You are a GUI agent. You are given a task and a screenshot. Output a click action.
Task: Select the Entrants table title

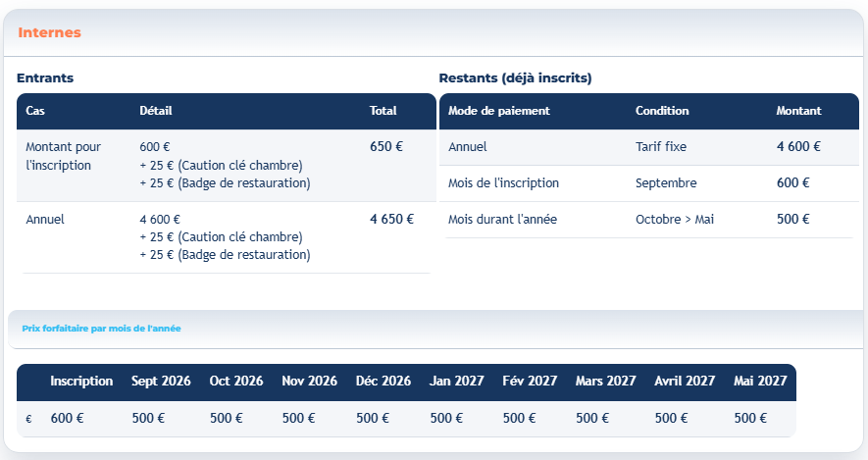point(45,78)
